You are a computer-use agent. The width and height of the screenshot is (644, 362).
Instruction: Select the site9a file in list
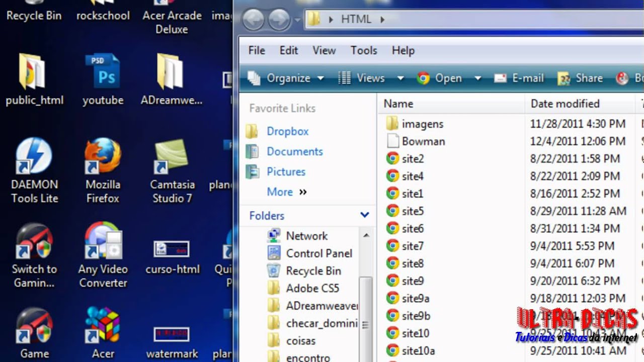click(415, 298)
